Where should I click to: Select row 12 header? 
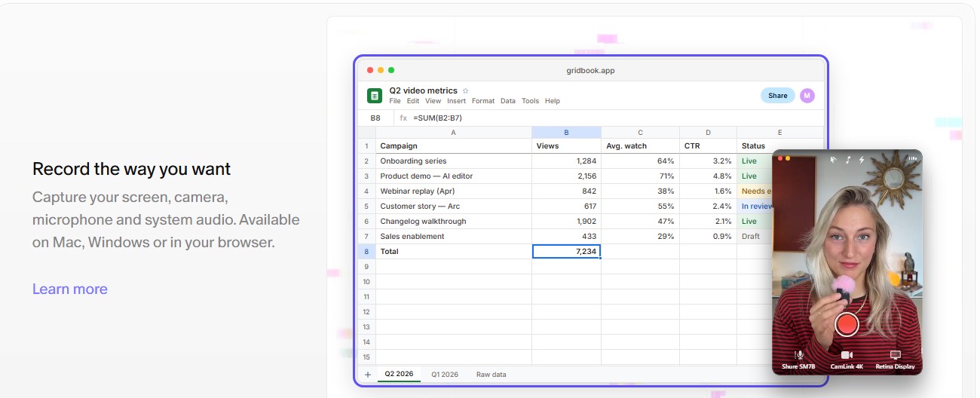tap(366, 312)
